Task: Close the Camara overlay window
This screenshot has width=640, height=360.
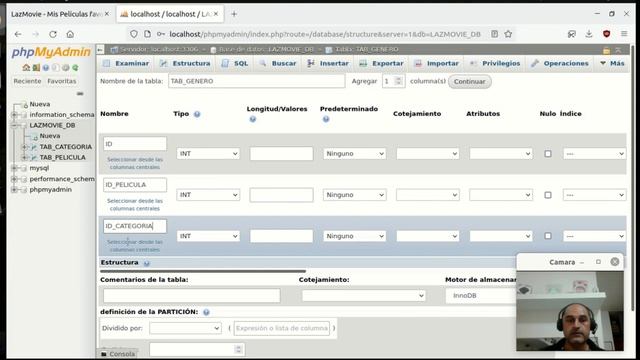Action: [x=615, y=262]
